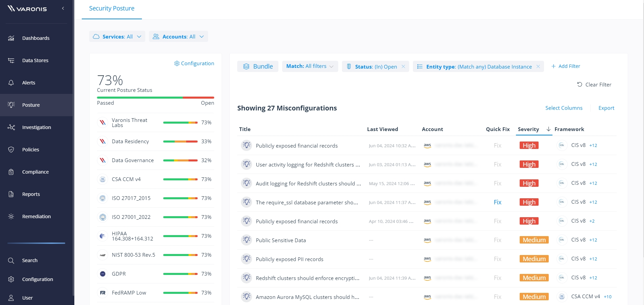Click the Clear Filter reset icon
Screen dimensions: 644x305
click(579, 84)
